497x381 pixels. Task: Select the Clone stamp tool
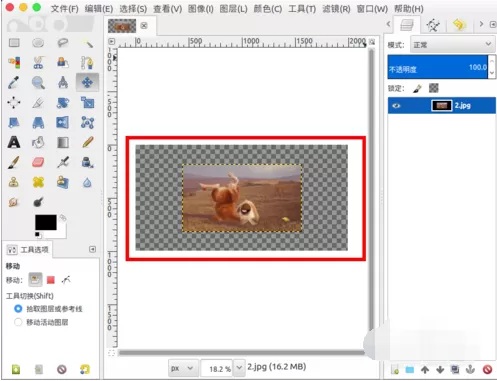tap(14, 182)
